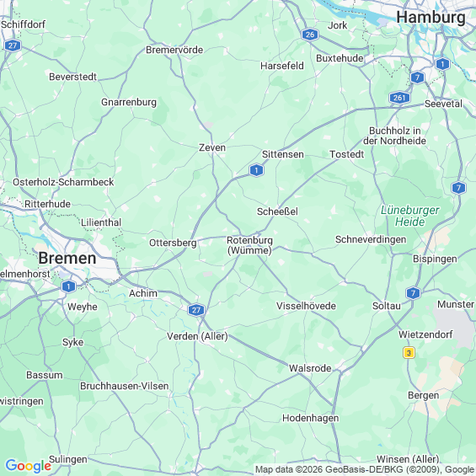476x476 pixels.
Task: Select the Bremen city label
Action: point(67,258)
